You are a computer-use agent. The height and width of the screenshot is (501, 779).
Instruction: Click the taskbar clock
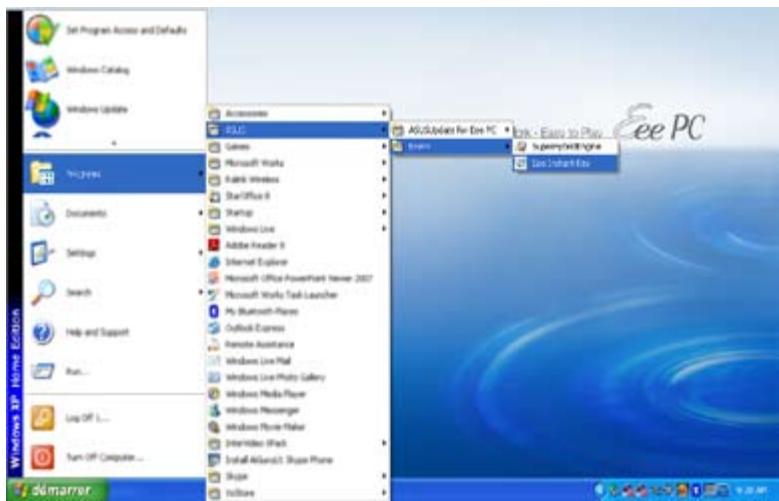click(752, 491)
